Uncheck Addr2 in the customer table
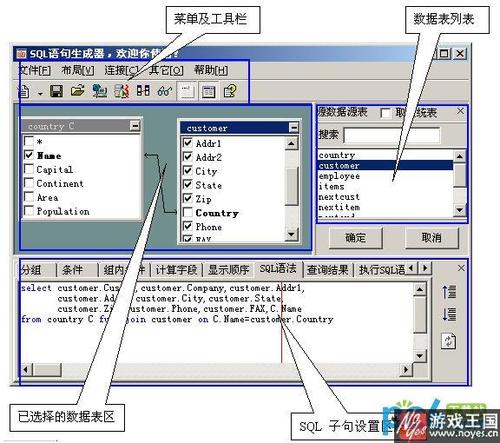500x443 pixels. point(188,157)
